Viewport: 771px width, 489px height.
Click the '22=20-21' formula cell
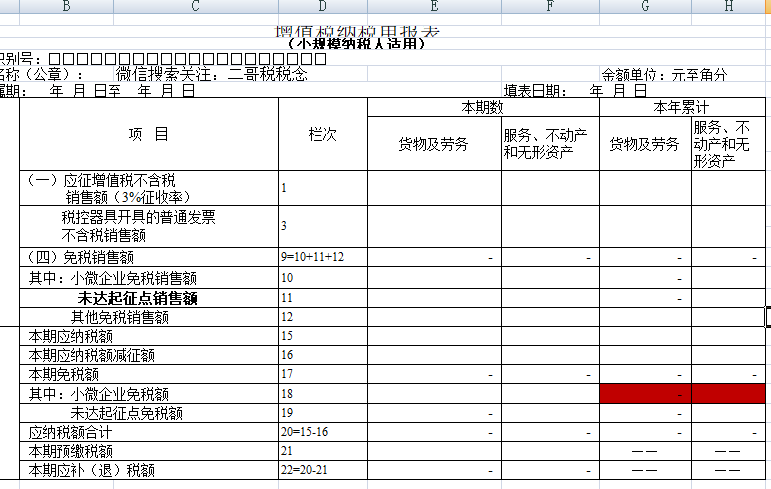pos(323,470)
